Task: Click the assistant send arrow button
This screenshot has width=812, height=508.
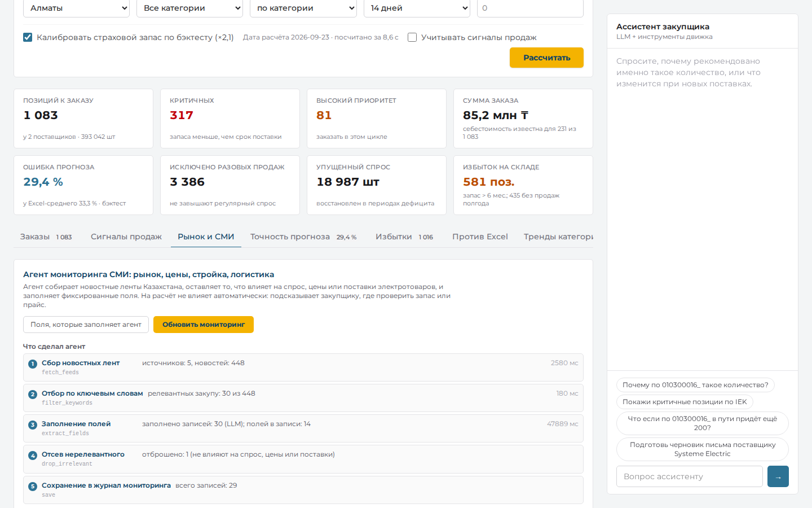Action: pyautogui.click(x=778, y=476)
